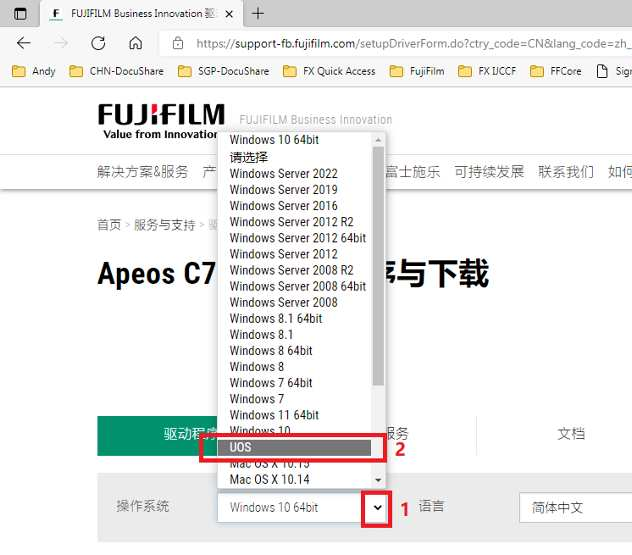Switch to the 驱动程序 tab

click(x=157, y=436)
